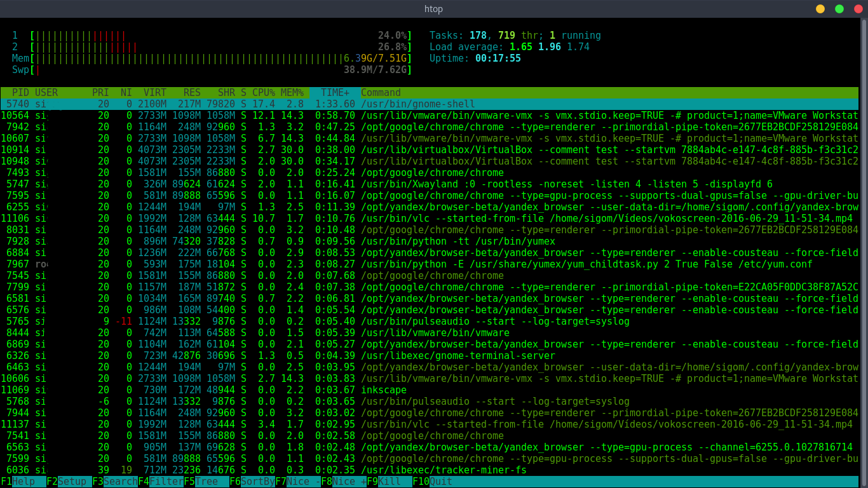Select the gnome-shell process row
Screen dimensions: 868x488
click(x=254, y=104)
